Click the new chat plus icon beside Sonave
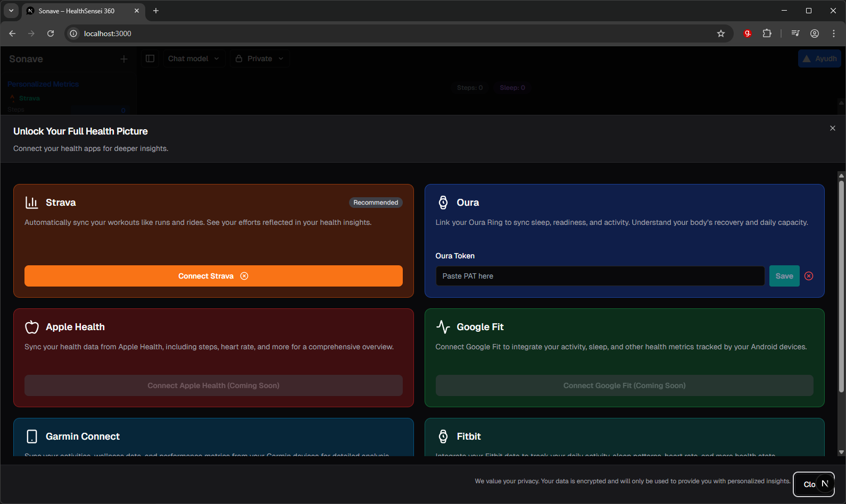The height and width of the screenshot is (504, 846). coord(124,59)
